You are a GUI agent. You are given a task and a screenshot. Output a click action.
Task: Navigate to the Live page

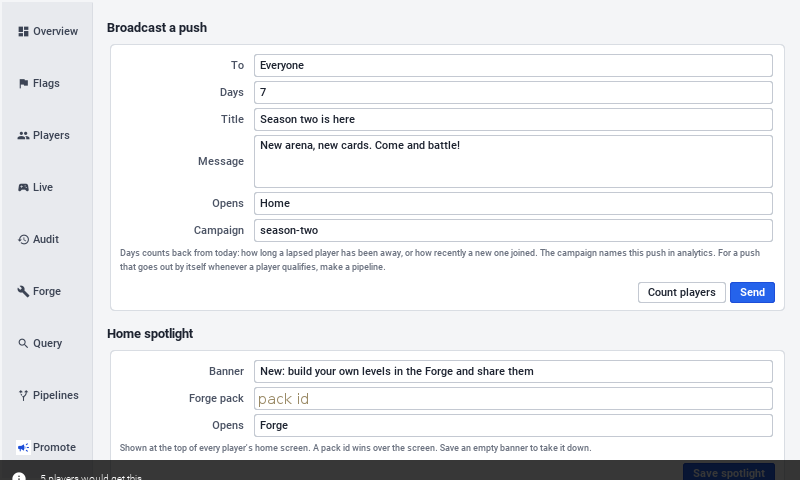[x=43, y=188]
